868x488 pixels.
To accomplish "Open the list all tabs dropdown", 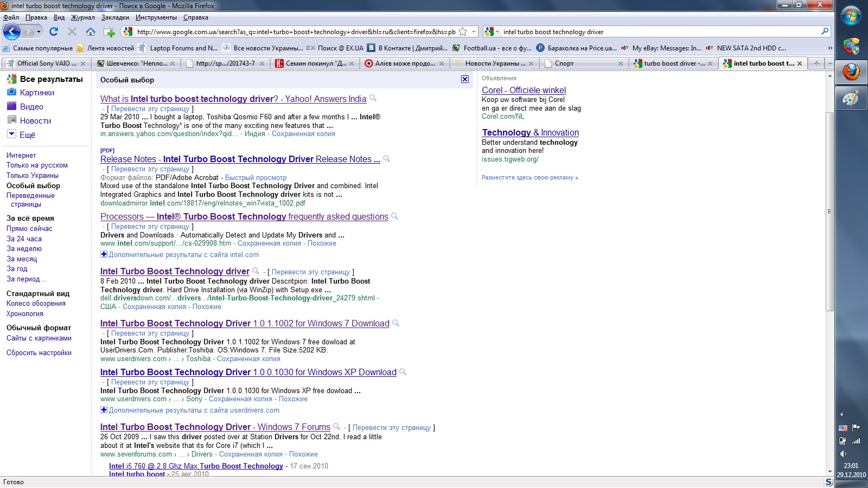I will pos(829,63).
